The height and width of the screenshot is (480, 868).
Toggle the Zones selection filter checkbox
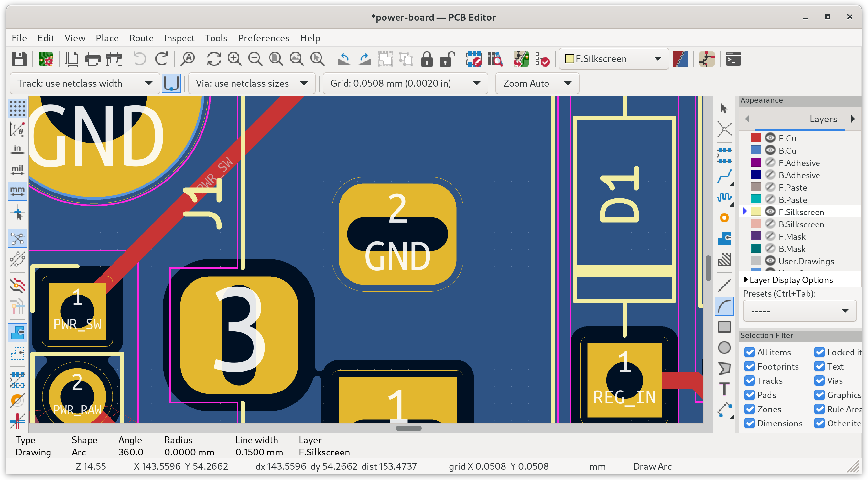(749, 409)
